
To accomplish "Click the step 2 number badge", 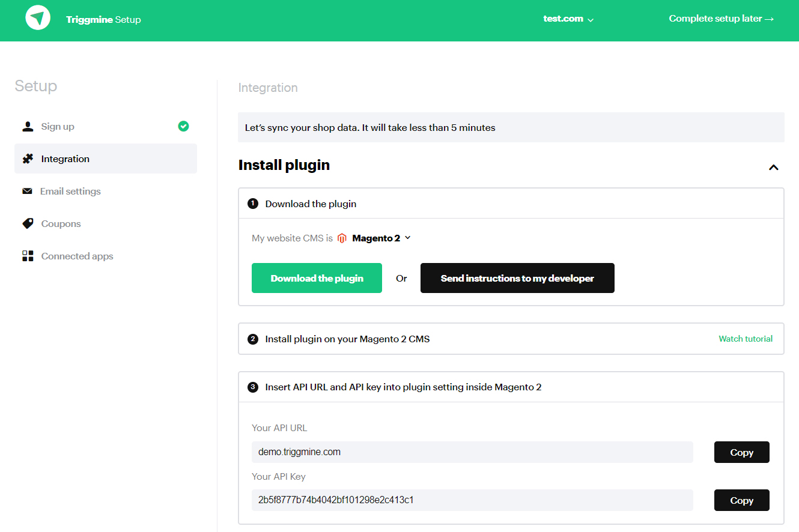I will coord(253,339).
